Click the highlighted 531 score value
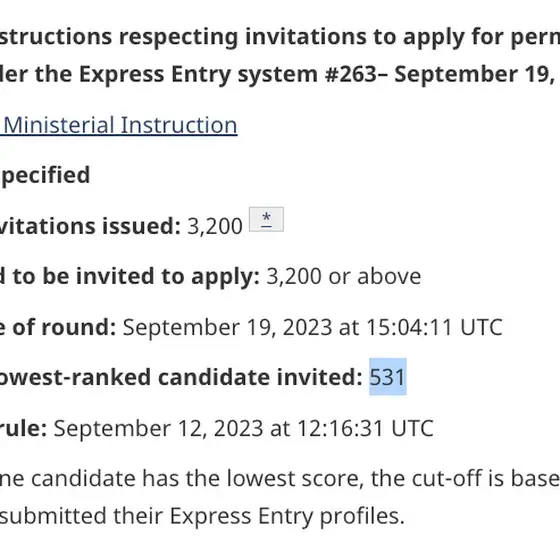Image resolution: width=560 pixels, height=560 pixels. pos(388,377)
